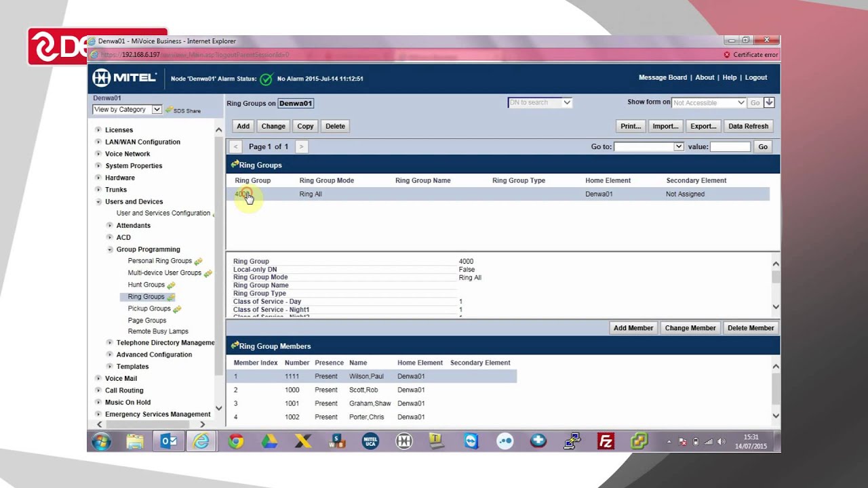
Task: Launch FileZilla from the taskbar
Action: click(606, 442)
